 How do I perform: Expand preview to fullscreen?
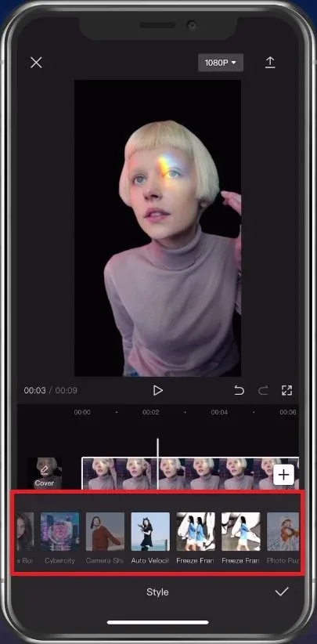click(x=286, y=390)
